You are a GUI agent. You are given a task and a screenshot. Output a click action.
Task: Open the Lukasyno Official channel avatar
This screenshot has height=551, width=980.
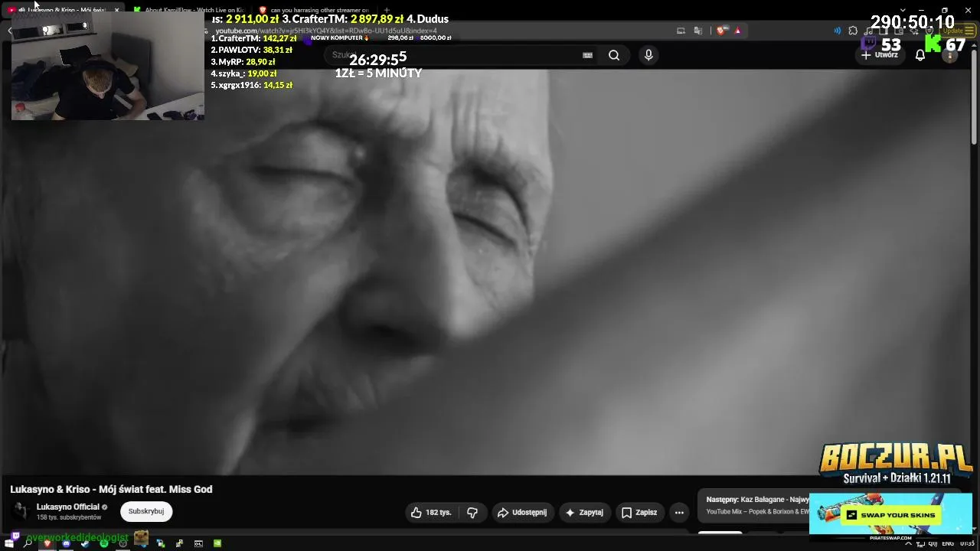click(x=21, y=511)
